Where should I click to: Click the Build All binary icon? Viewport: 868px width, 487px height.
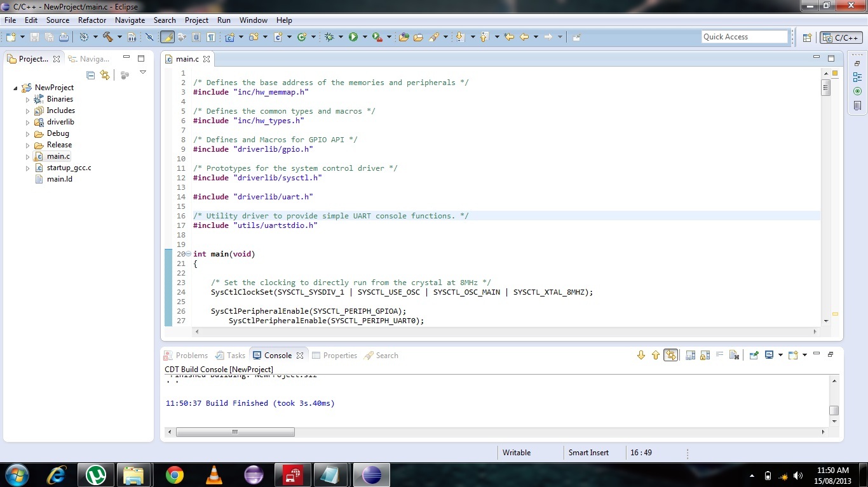(x=132, y=37)
